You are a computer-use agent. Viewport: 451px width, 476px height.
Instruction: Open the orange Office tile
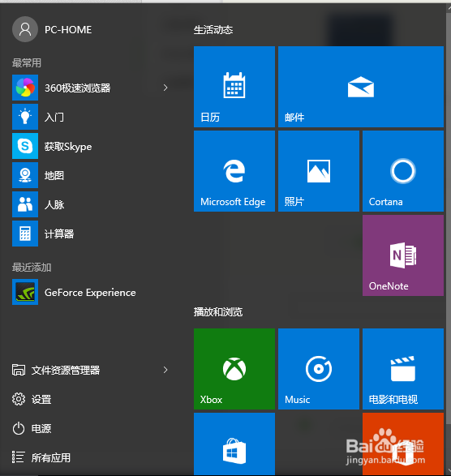point(403,444)
